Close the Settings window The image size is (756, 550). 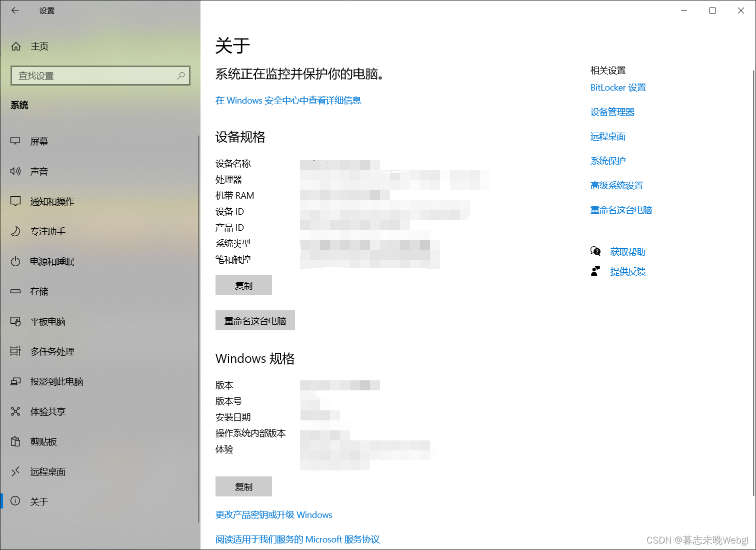pyautogui.click(x=741, y=10)
